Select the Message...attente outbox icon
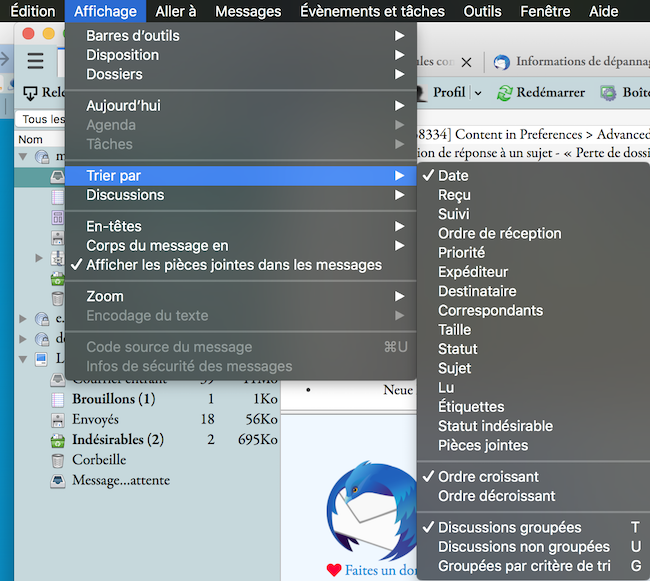The height and width of the screenshot is (581, 650). point(58,481)
